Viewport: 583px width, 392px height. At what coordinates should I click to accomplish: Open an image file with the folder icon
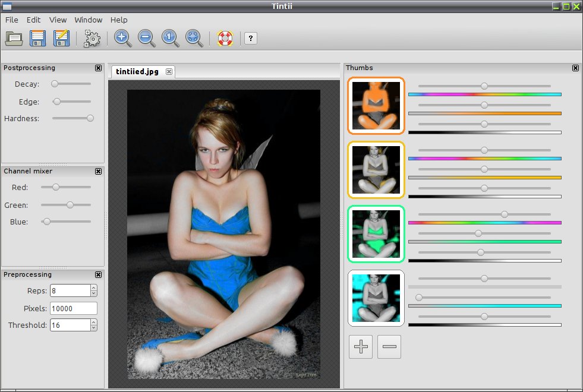(x=14, y=38)
